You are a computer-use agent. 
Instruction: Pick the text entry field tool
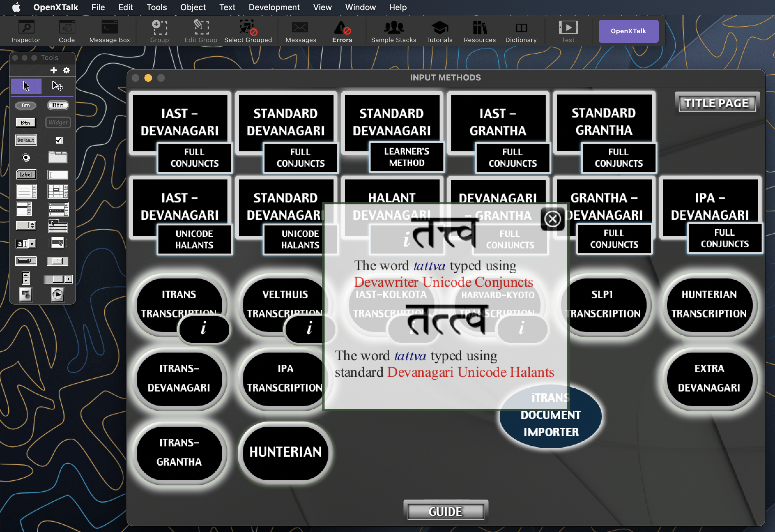pos(58,174)
